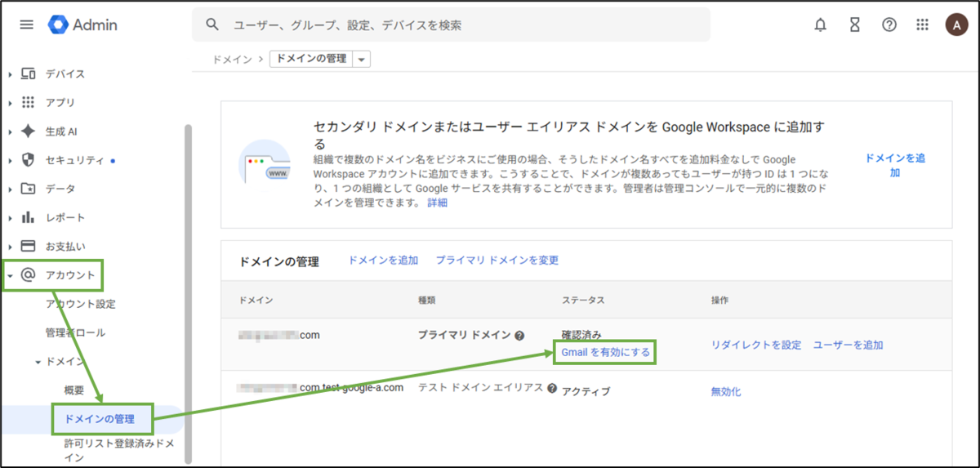Click the ドメイン column header
The height and width of the screenshot is (468, 980).
coord(256,301)
